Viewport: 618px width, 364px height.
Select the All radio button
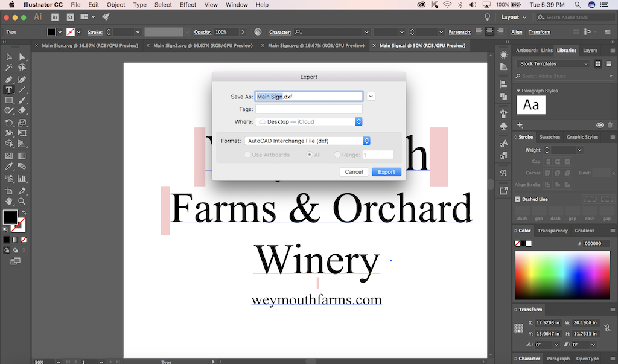(x=310, y=155)
